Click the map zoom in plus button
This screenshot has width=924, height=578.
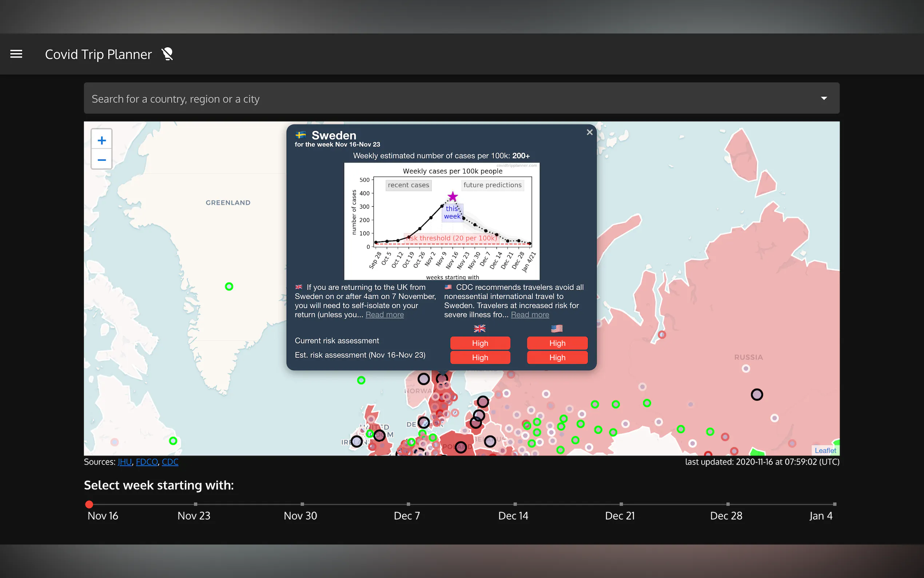click(101, 140)
